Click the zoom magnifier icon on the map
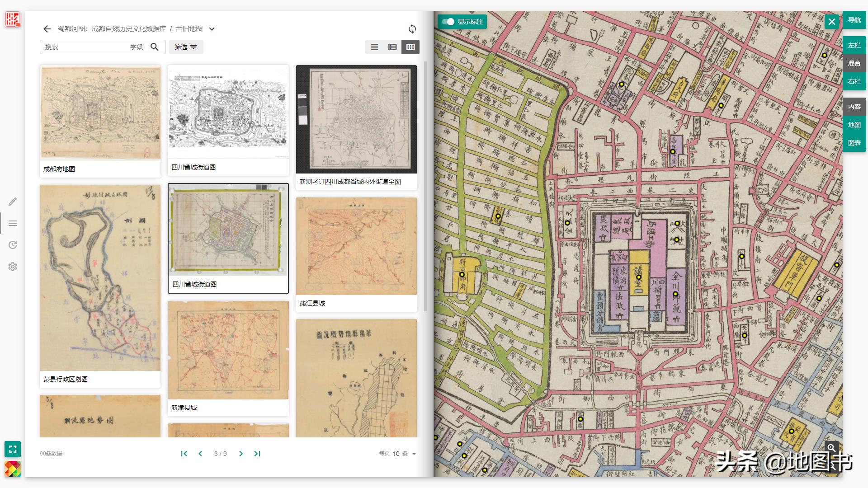This screenshot has width=868, height=488. pos(832,447)
